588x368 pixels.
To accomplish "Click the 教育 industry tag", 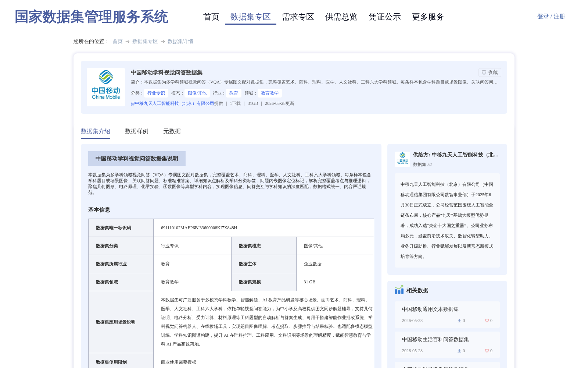I will [234, 93].
